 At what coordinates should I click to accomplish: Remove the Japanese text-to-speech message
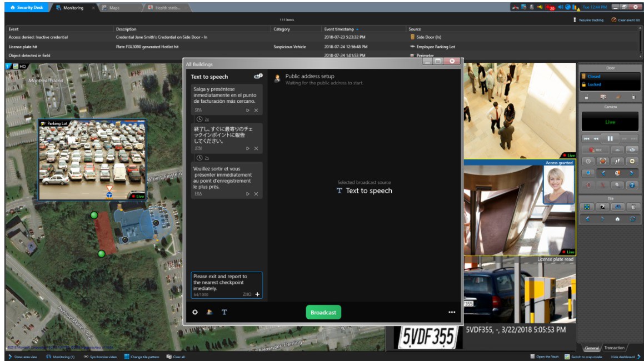coord(256,148)
